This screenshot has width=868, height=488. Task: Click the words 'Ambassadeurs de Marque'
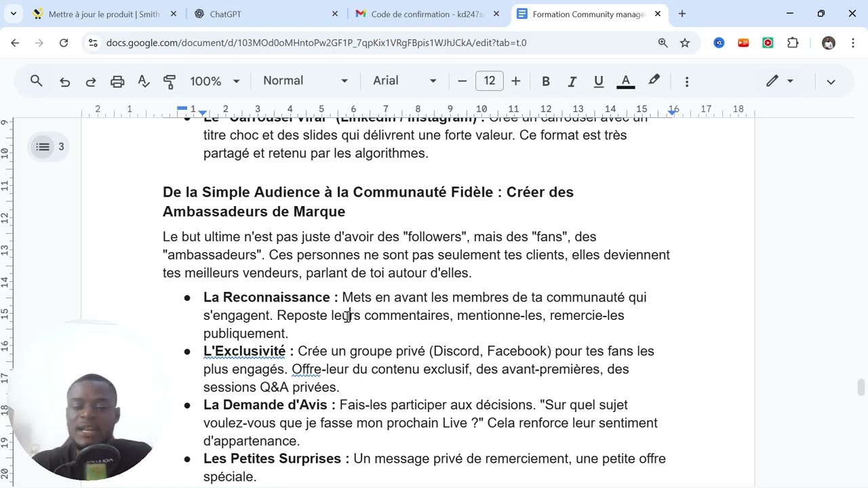tap(254, 211)
